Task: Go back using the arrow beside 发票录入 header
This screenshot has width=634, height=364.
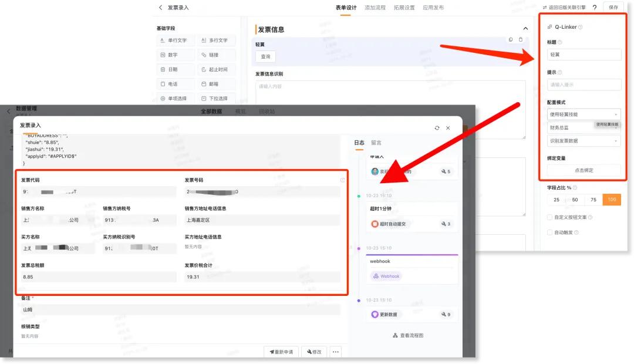Action: pyautogui.click(x=160, y=7)
